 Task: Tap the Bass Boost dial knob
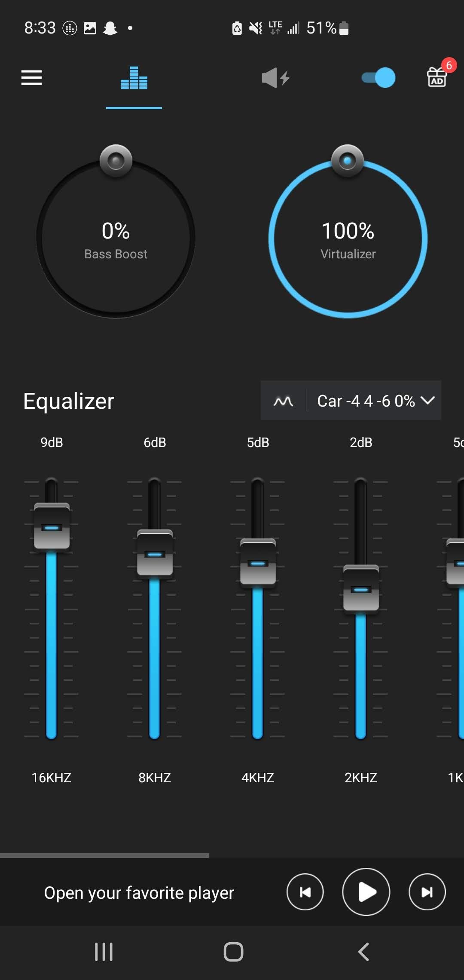coord(116,161)
